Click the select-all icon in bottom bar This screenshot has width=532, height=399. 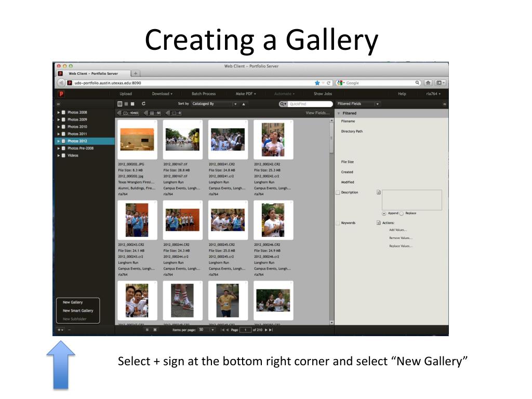coord(147,330)
